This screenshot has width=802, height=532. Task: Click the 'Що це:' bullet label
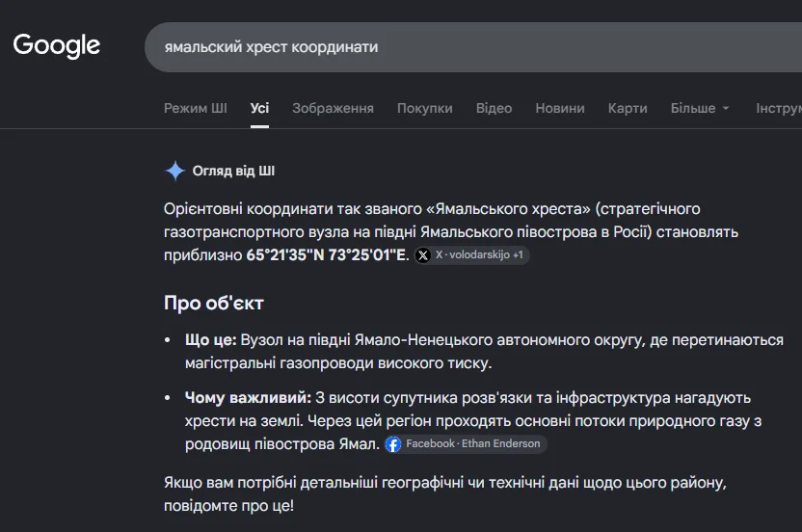[x=211, y=340]
